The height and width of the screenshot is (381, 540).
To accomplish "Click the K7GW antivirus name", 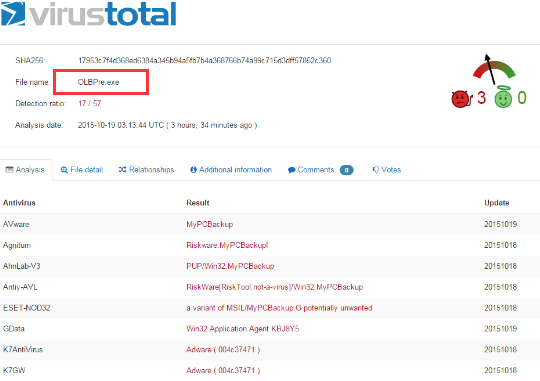I will [14, 370].
